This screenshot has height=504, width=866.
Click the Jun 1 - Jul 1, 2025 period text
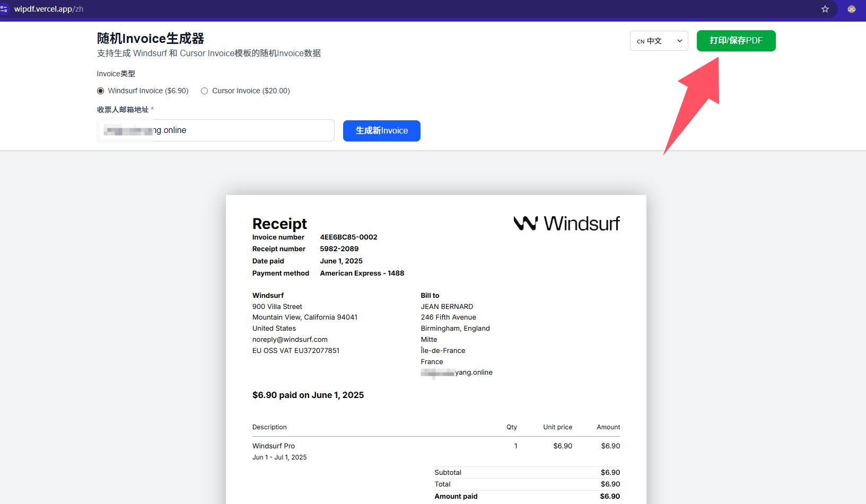click(279, 457)
